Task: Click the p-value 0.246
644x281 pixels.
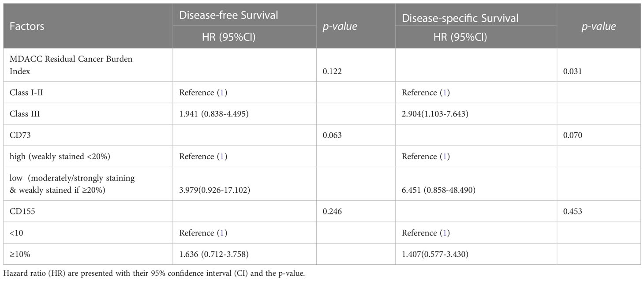Action: coord(332,211)
